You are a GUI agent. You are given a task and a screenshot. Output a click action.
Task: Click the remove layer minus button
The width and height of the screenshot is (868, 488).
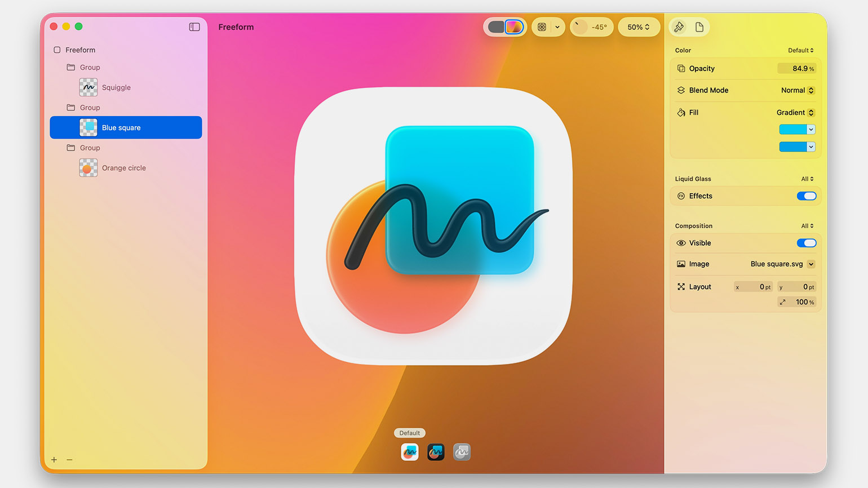click(69, 460)
